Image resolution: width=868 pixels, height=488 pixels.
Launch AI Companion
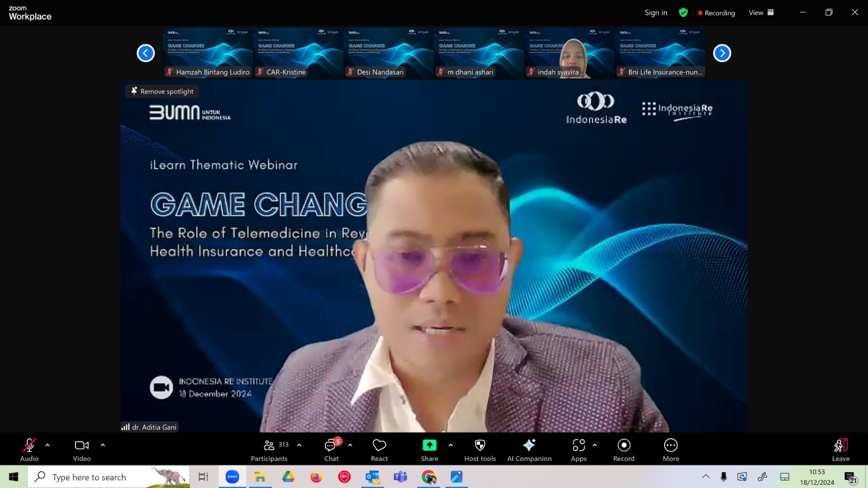click(529, 450)
